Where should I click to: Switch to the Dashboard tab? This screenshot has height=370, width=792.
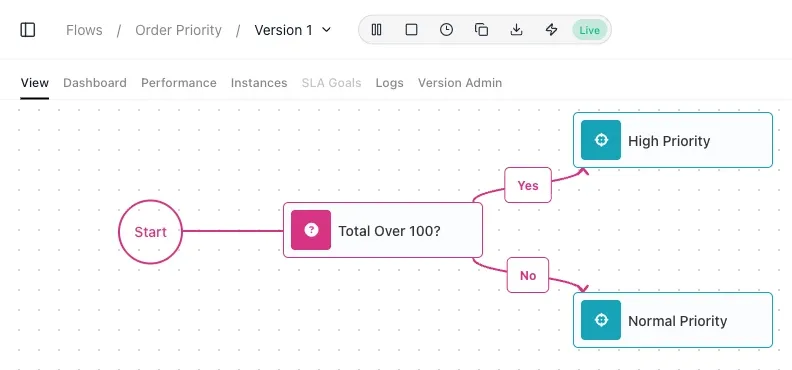pyautogui.click(x=95, y=83)
